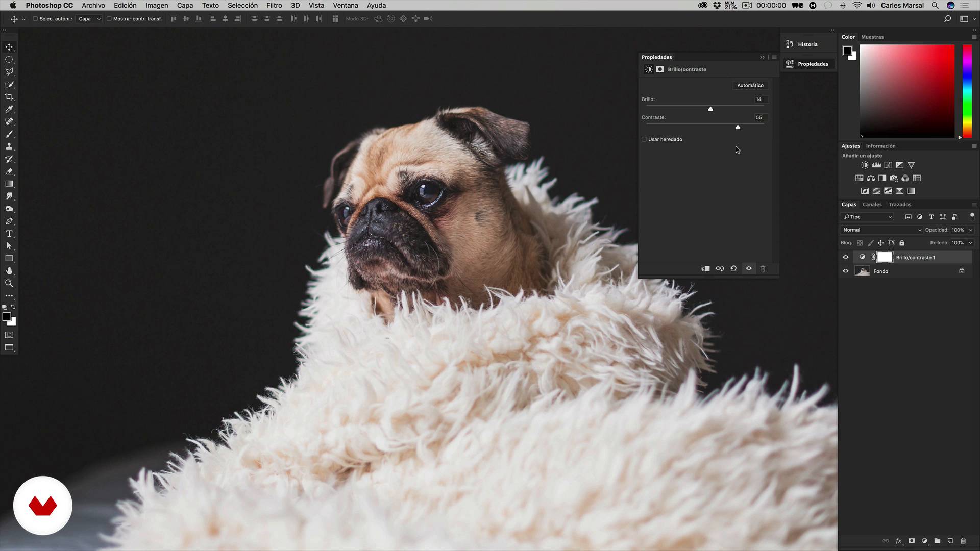Reset adjustment defaults in the Properties panel

(733, 268)
